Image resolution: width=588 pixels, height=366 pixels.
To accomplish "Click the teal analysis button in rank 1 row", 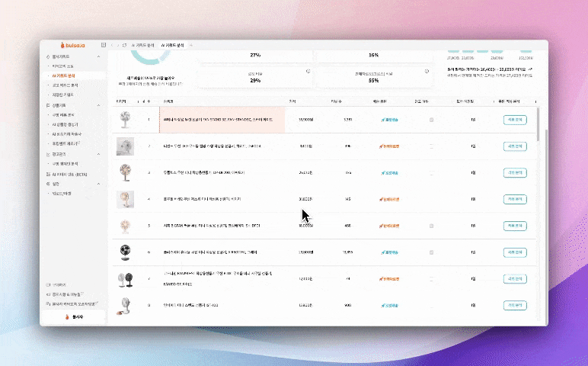I will click(515, 120).
